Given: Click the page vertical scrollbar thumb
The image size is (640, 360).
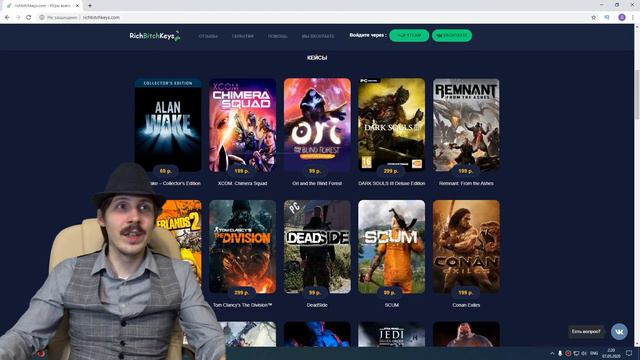Looking at the screenshot, I should 637,94.
